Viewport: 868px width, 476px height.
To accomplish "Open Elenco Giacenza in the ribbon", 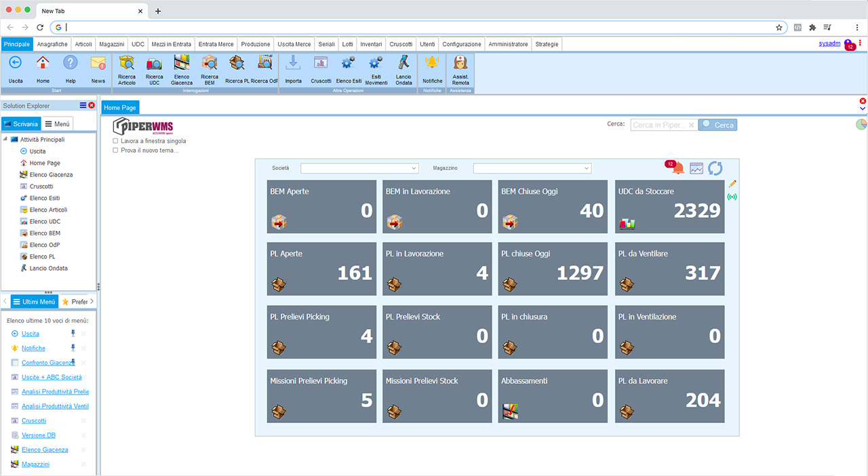I will click(182, 69).
